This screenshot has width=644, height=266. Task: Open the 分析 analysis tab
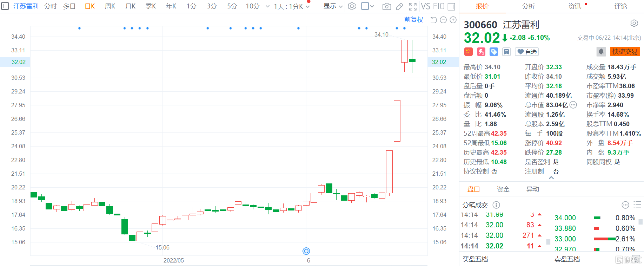[x=528, y=6]
